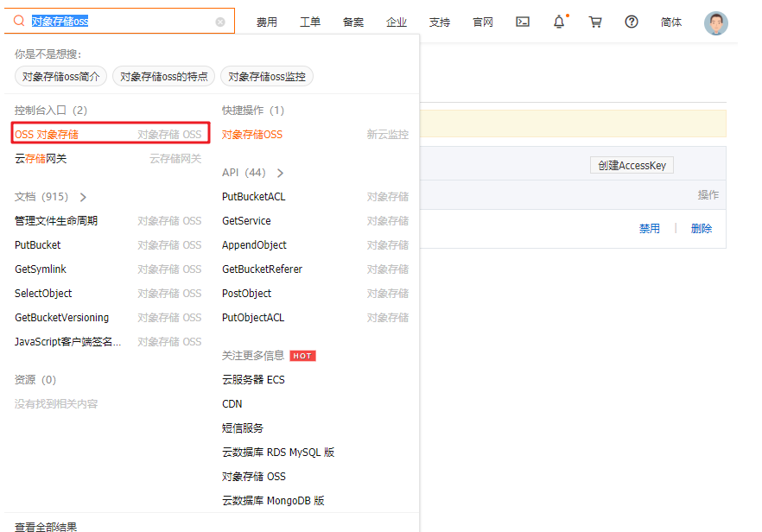Click 查看全部结果 at bottom
The height and width of the screenshot is (532, 762).
46,527
